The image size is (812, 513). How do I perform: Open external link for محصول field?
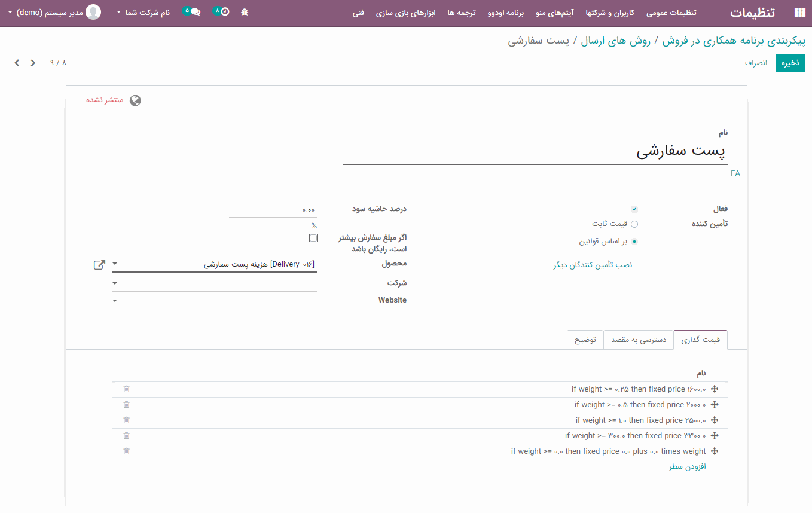coord(99,264)
